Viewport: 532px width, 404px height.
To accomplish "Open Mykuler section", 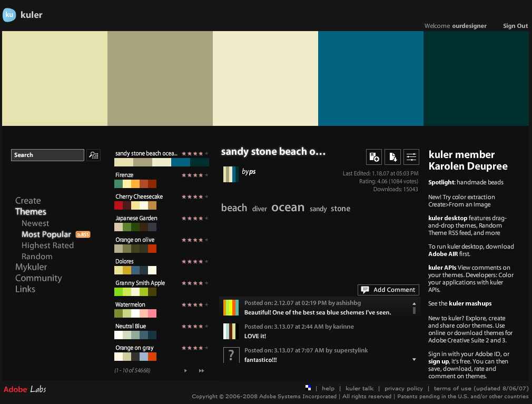I will (x=31, y=267).
